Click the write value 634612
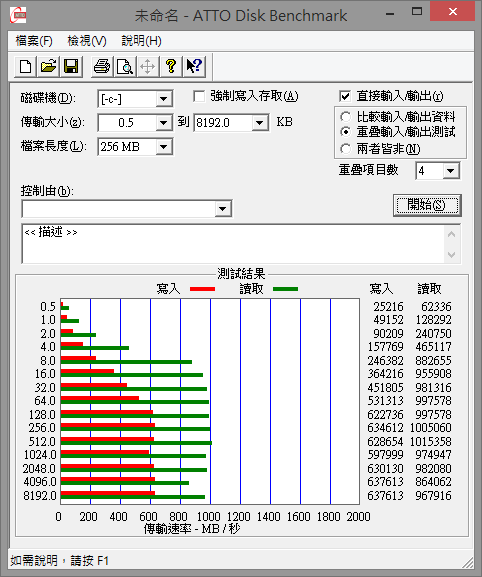The height and width of the screenshot is (577, 482). pos(385,428)
